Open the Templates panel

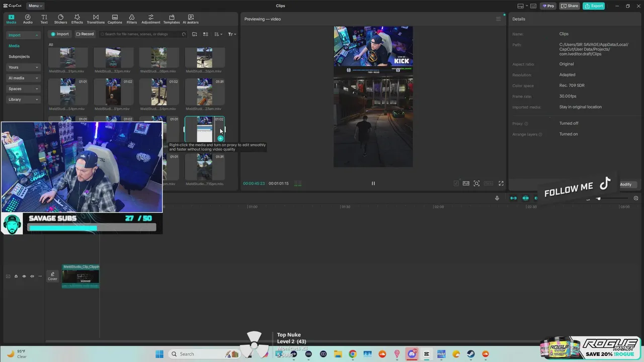point(172,19)
